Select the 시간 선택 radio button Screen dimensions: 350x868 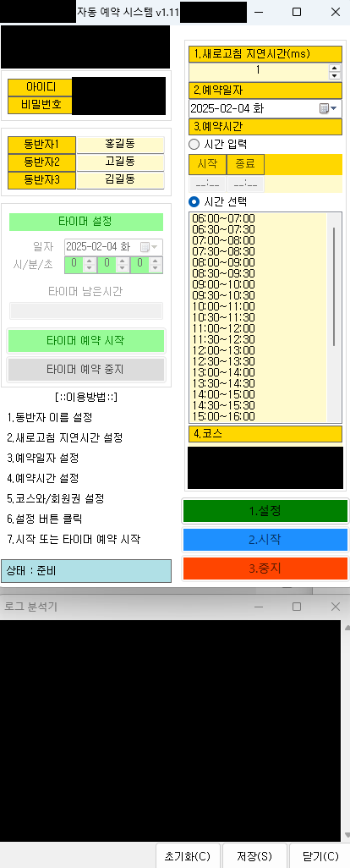(x=194, y=201)
